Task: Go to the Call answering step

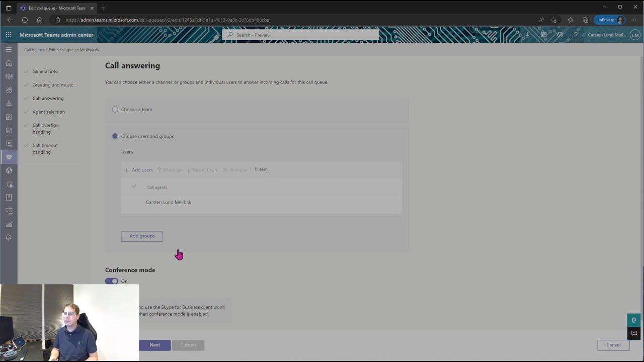Action: pyautogui.click(x=48, y=99)
